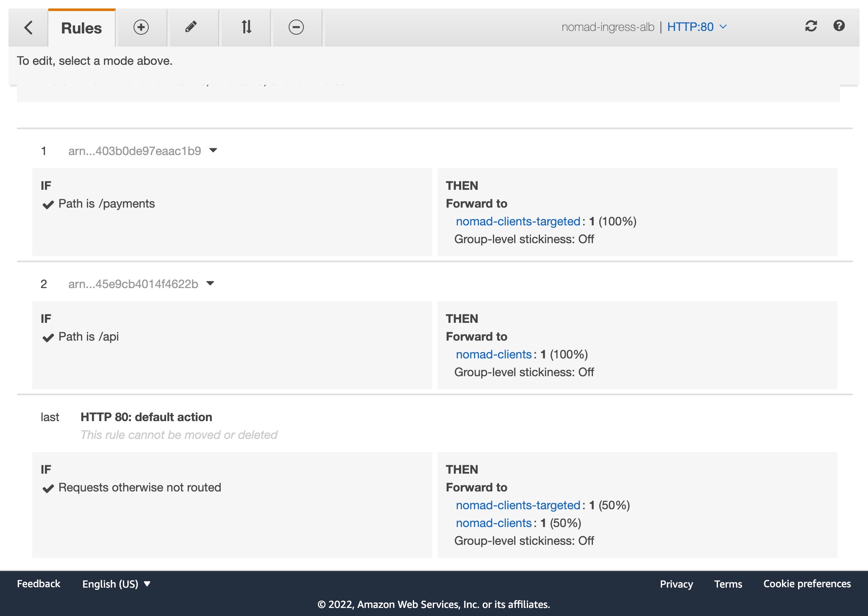Open the Privacy link
Image resolution: width=868 pixels, height=616 pixels.
pyautogui.click(x=676, y=584)
